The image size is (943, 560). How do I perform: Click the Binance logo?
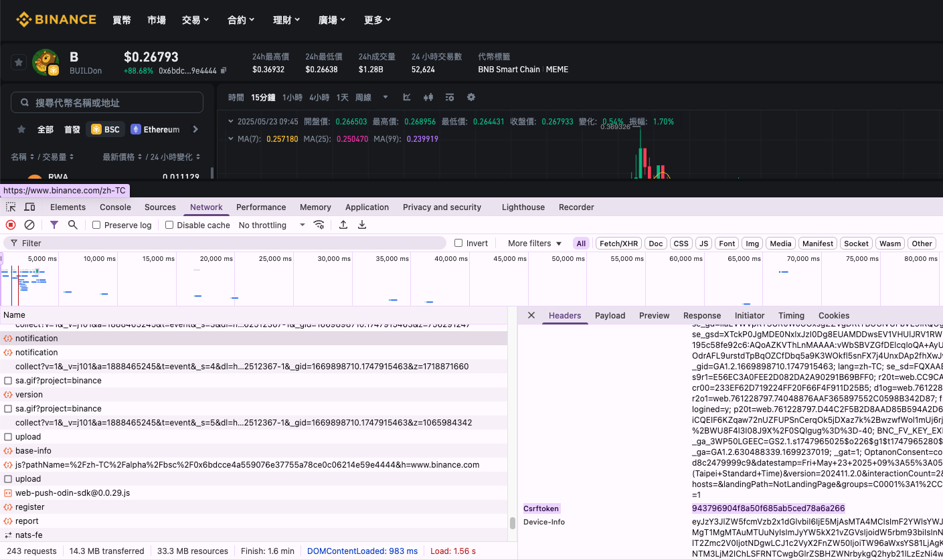[x=56, y=19]
